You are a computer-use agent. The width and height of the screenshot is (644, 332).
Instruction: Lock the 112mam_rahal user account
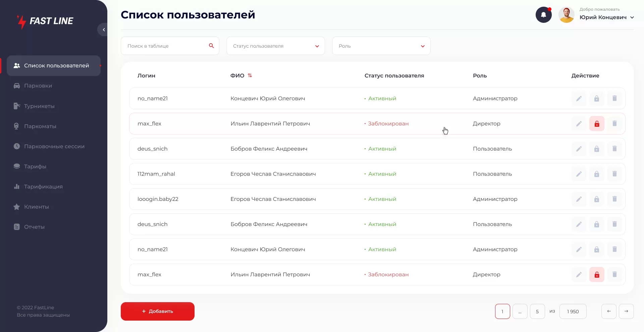pyautogui.click(x=597, y=174)
